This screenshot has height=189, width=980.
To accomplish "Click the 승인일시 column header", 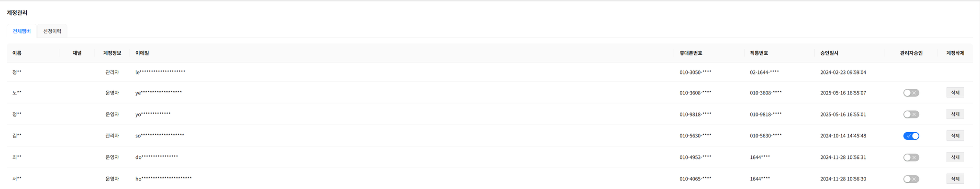I will (829, 53).
